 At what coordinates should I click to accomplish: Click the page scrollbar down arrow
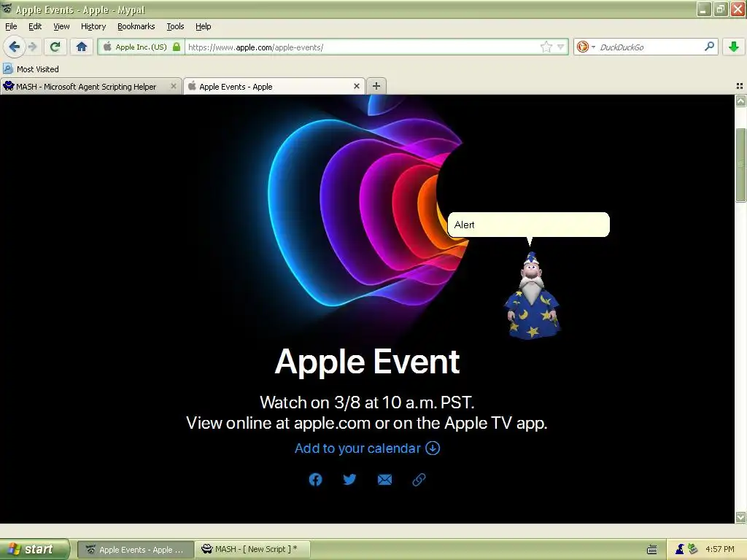tap(740, 517)
